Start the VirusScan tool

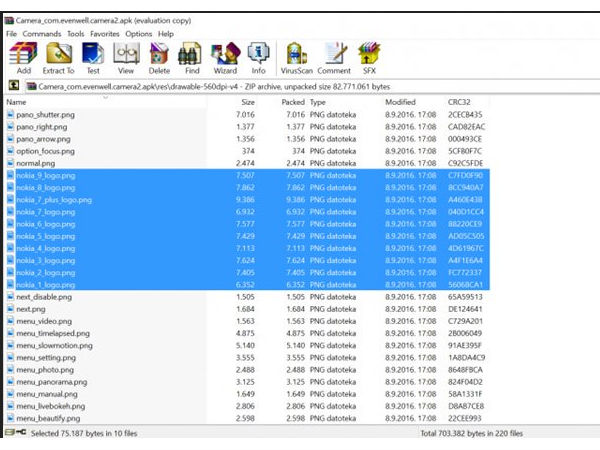[x=297, y=58]
